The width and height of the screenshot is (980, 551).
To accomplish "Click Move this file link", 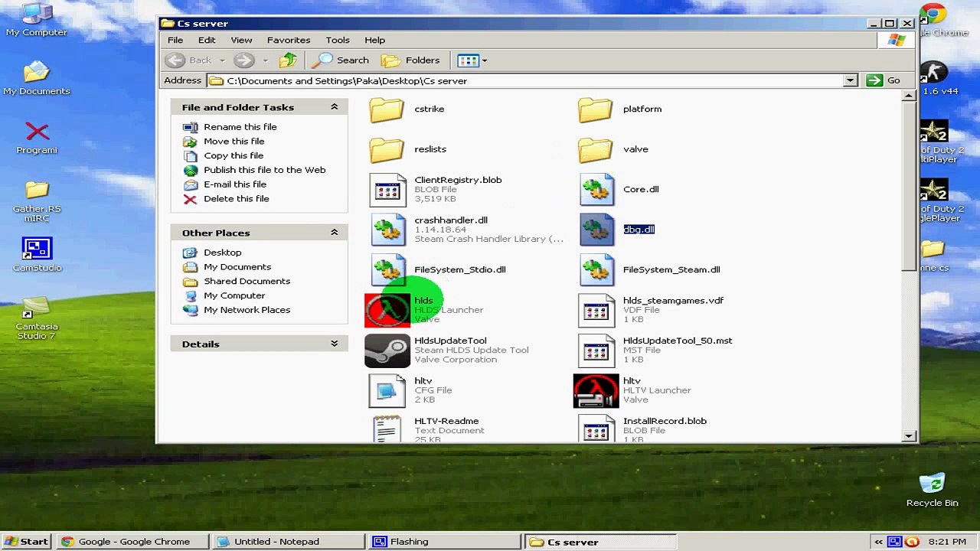I will click(234, 142).
